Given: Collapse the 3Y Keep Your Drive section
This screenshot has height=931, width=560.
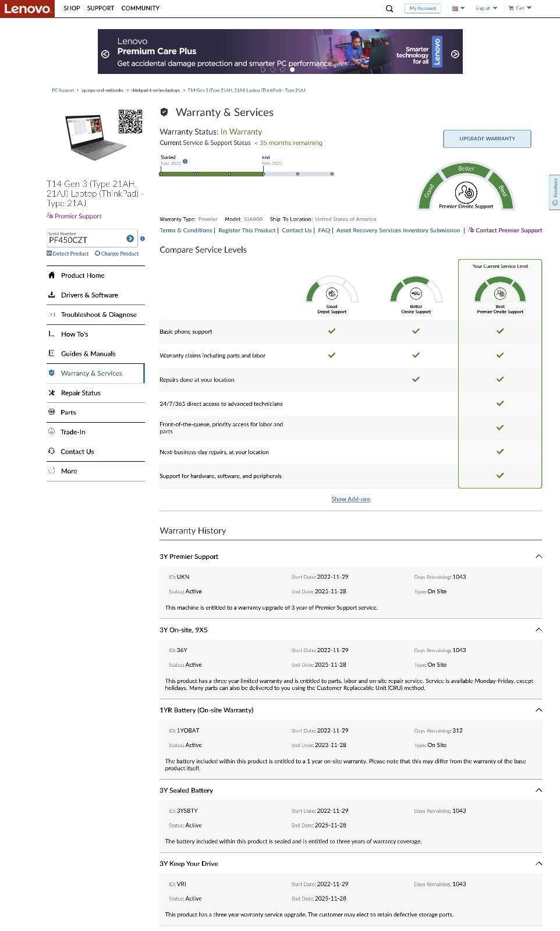Looking at the screenshot, I should pyautogui.click(x=538, y=863).
